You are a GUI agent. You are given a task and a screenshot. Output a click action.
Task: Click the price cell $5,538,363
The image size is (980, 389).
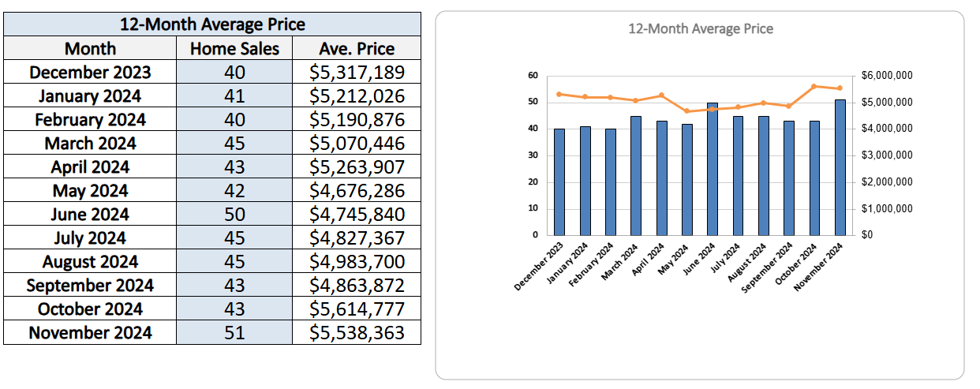tap(357, 332)
